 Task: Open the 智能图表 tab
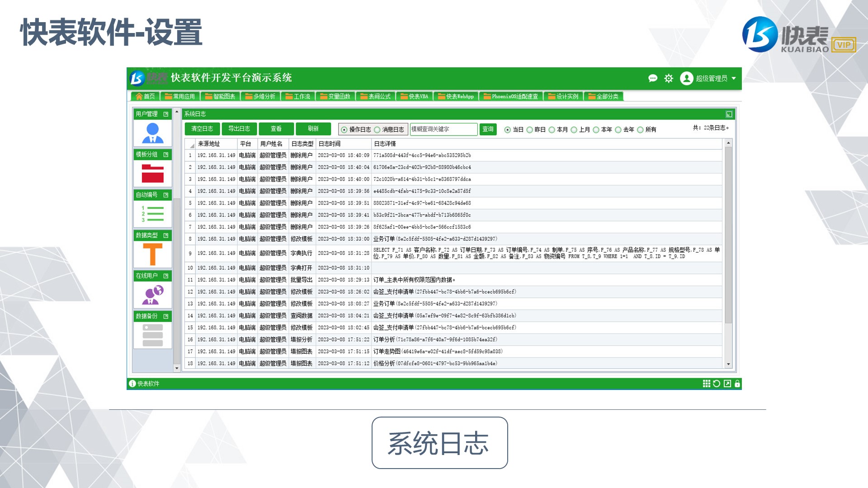pos(220,96)
